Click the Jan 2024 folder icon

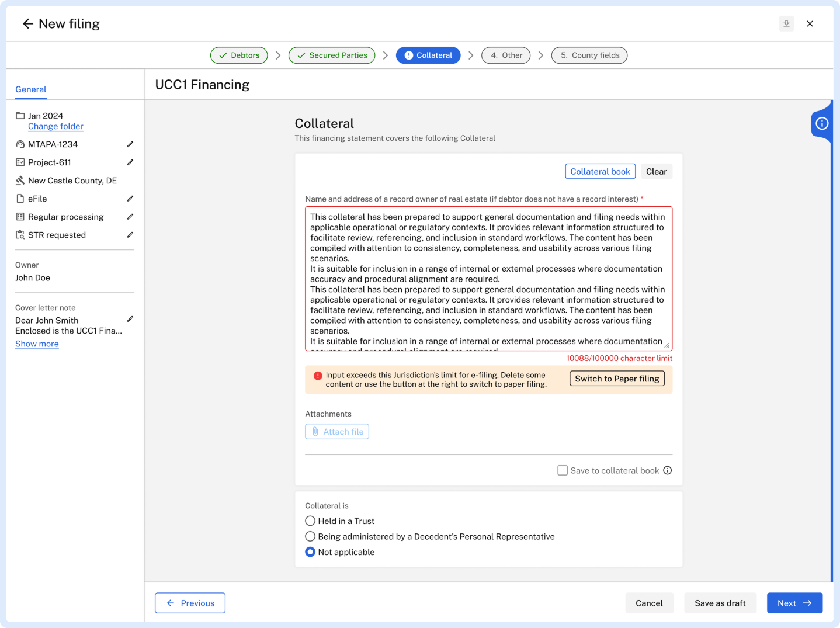tap(20, 116)
